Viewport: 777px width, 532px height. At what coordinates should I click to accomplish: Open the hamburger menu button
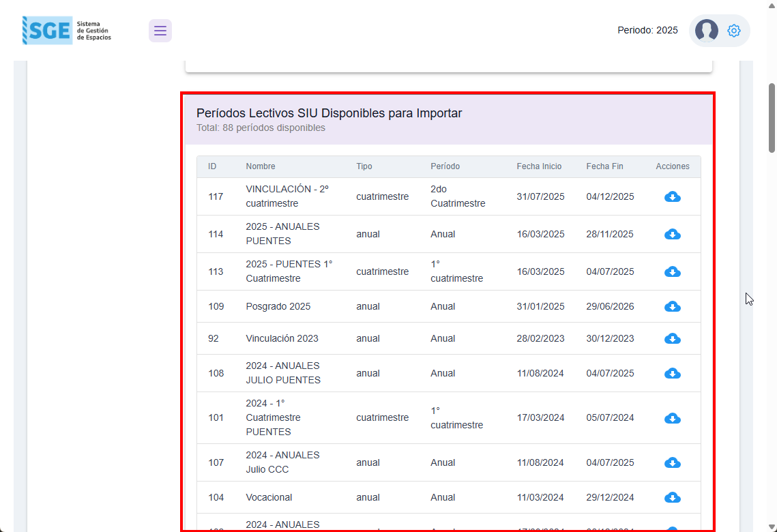pos(160,31)
